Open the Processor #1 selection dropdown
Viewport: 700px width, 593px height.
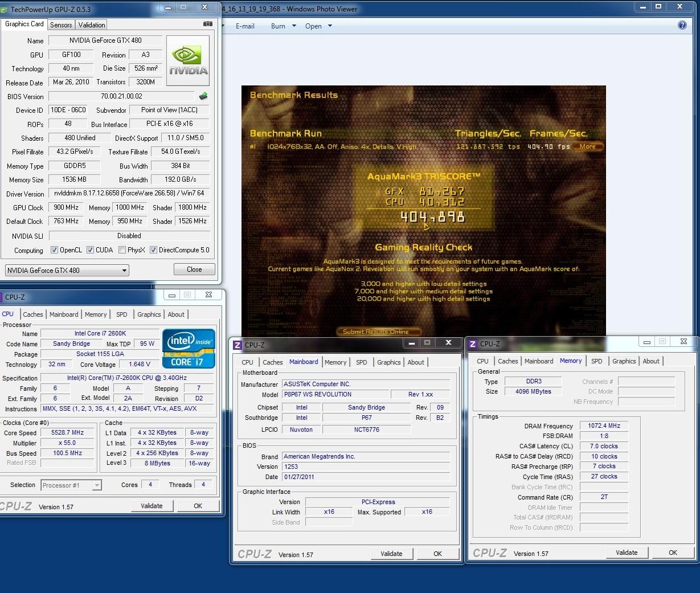click(71, 485)
